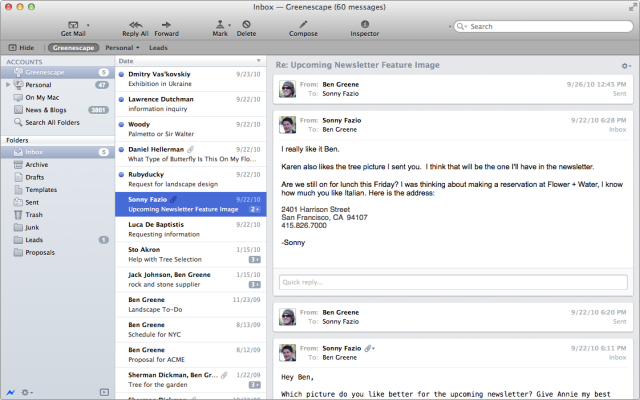Toggle unread dot on Woody's message
This screenshot has height=400, width=640.
tap(121, 124)
